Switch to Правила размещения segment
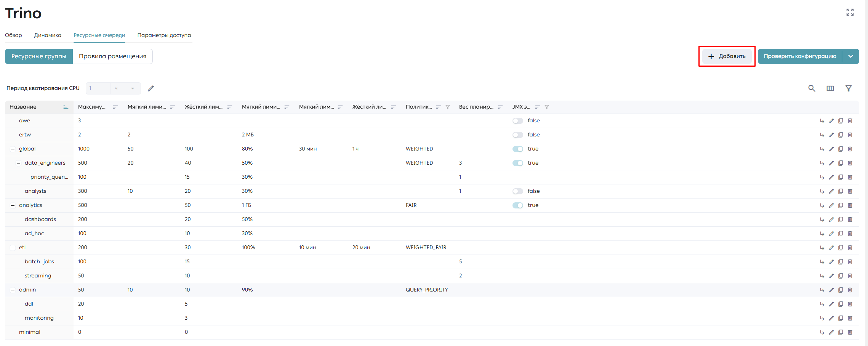This screenshot has width=868, height=346. tap(112, 56)
